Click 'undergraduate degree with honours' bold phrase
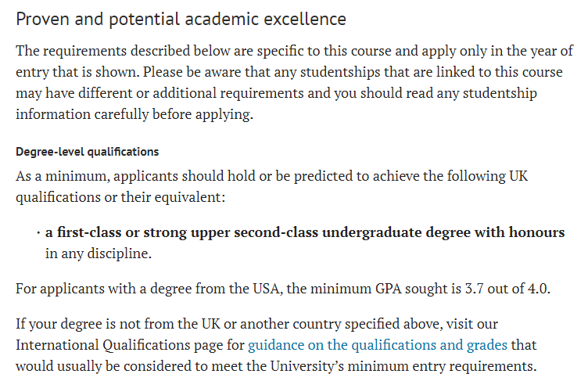 click(443, 232)
